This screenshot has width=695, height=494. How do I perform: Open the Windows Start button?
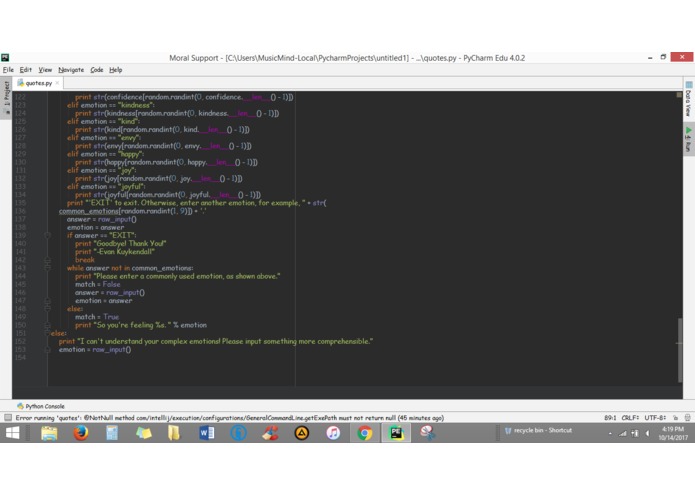12,433
